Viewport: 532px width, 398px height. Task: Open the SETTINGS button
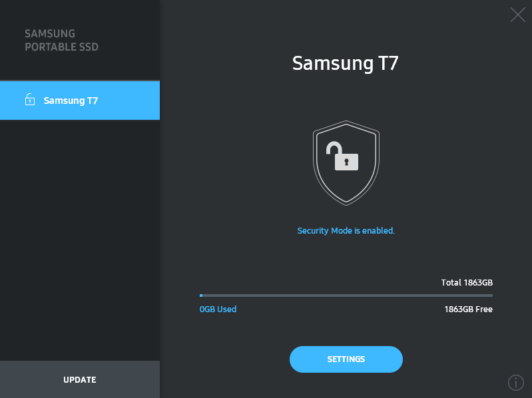pyautogui.click(x=346, y=359)
